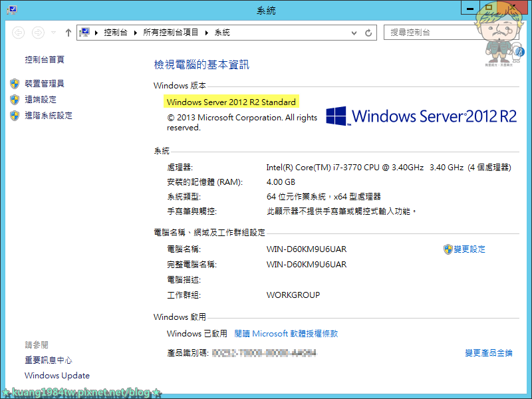The width and height of the screenshot is (532, 399).
Task: Click the Windows Server 2012 R2 logo
Action: pyautogui.click(x=422, y=116)
